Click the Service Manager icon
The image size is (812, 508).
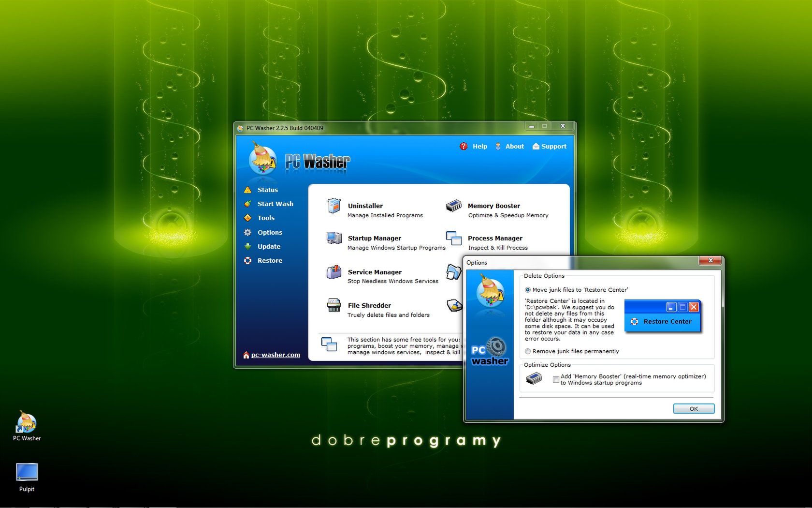[334, 272]
